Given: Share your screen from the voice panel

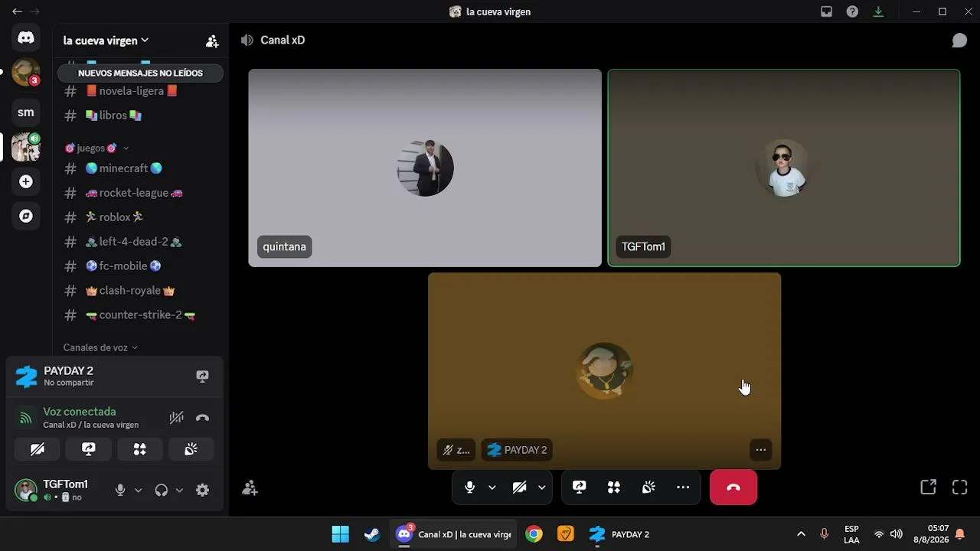Looking at the screenshot, I should coord(89,449).
